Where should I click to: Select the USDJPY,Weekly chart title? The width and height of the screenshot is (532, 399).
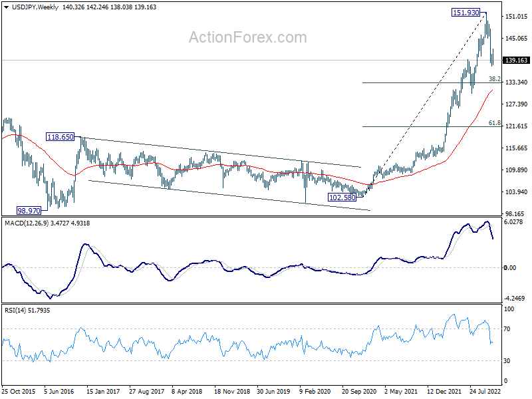[35, 7]
